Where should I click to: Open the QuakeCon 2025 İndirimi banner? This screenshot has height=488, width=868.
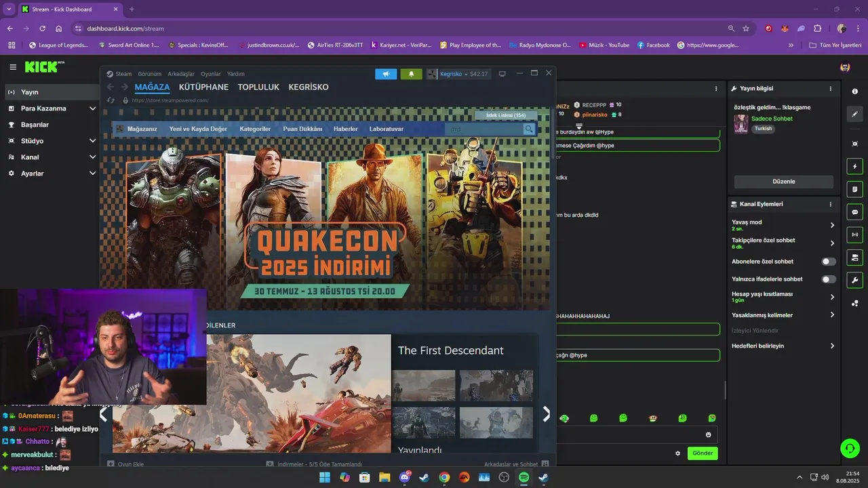325,209
